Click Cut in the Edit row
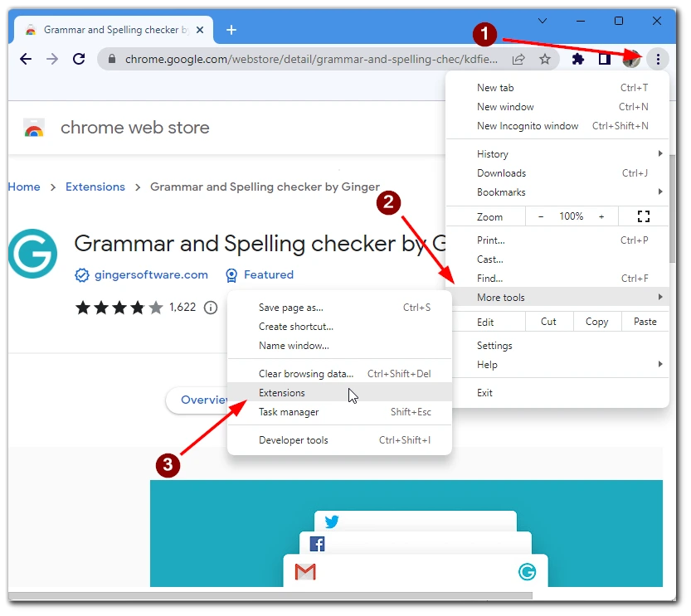691x616 pixels. 548,322
